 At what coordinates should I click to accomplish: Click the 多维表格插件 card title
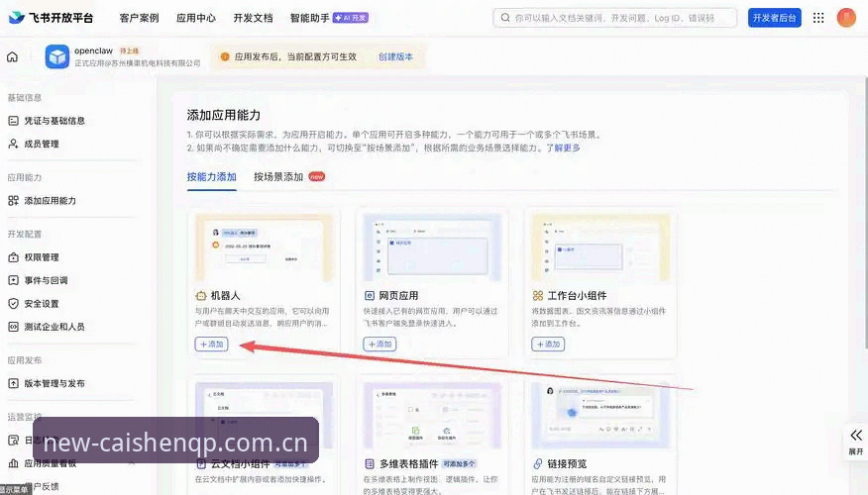[x=409, y=464]
